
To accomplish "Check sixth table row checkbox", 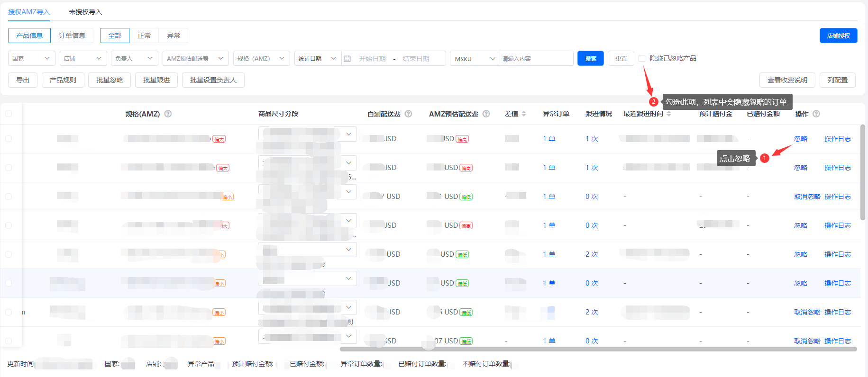I will tap(9, 283).
